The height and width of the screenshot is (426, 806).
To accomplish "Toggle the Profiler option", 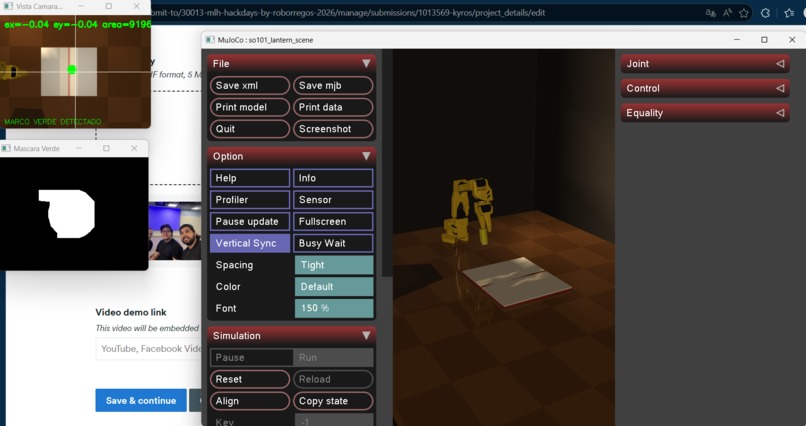I will point(250,199).
